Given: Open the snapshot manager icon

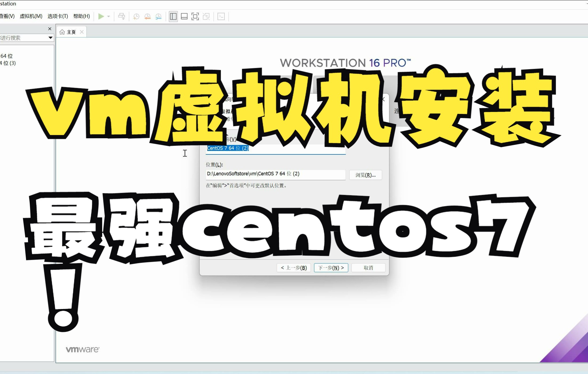Looking at the screenshot, I should 158,16.
